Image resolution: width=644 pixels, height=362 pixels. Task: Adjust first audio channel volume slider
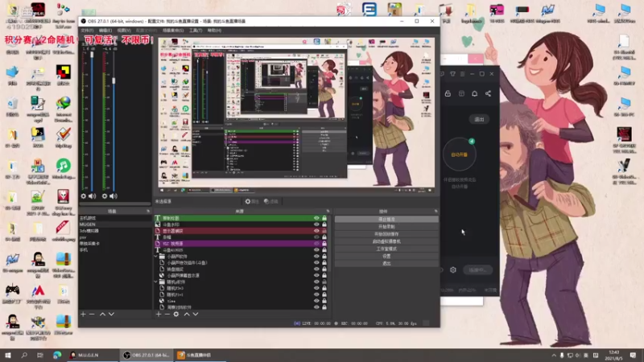click(92, 56)
